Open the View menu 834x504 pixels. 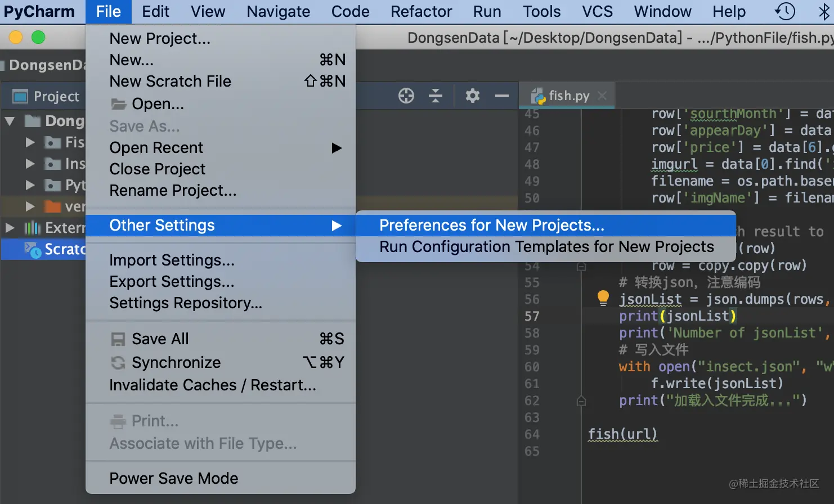pyautogui.click(x=208, y=12)
